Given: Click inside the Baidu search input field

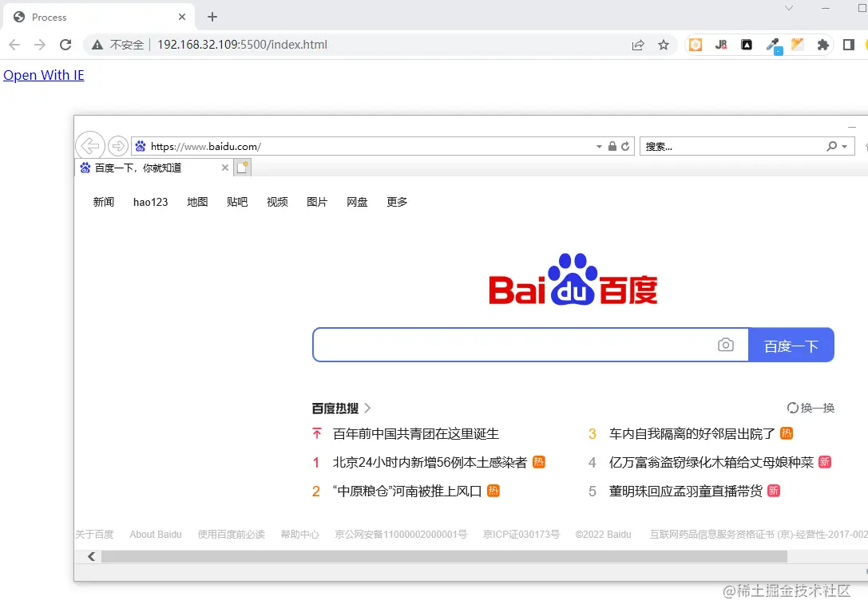Looking at the screenshot, I should pos(519,344).
